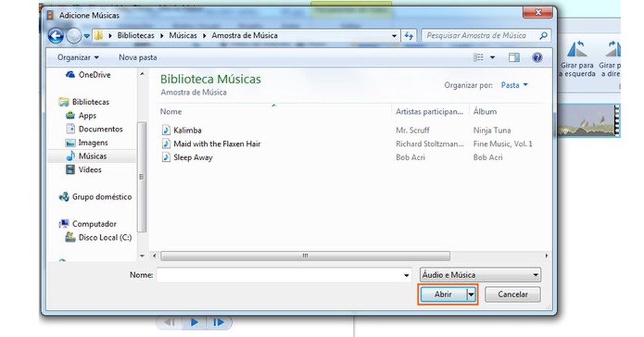
Task: Open OneDrive in the navigation pane
Action: click(88, 75)
